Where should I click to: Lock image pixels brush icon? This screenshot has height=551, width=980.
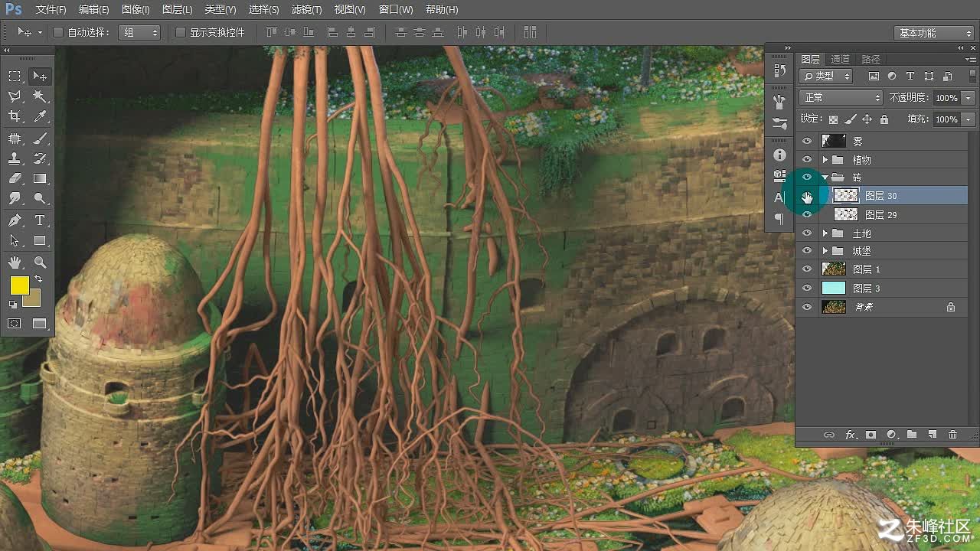[850, 119]
